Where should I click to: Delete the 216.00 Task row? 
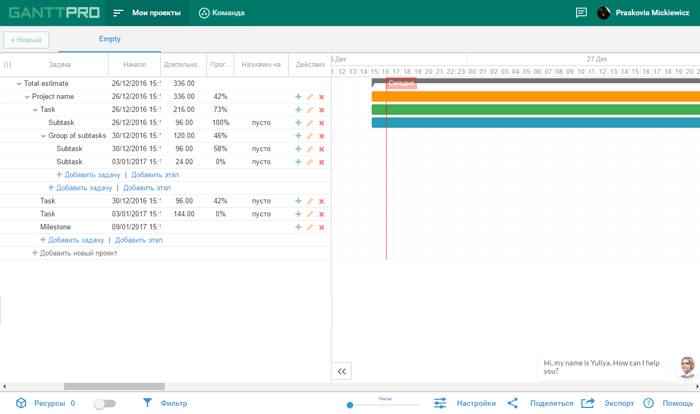click(x=321, y=110)
